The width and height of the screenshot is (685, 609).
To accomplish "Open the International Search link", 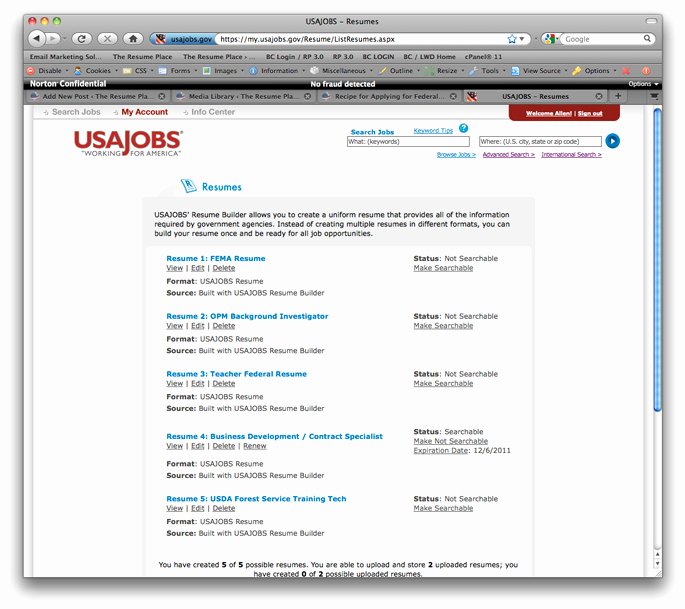I will tap(571, 154).
